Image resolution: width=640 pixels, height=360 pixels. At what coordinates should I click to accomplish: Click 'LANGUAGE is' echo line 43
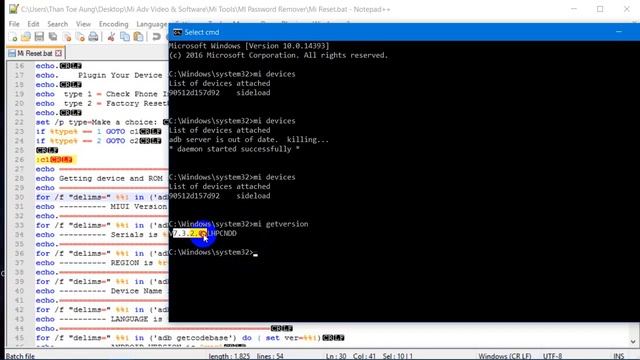click(x=99, y=319)
